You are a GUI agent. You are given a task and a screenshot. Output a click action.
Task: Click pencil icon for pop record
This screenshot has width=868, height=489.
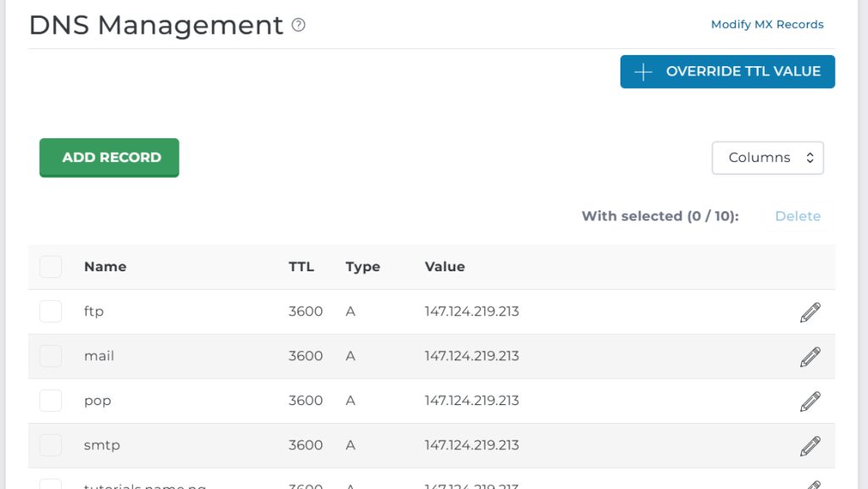(x=810, y=401)
